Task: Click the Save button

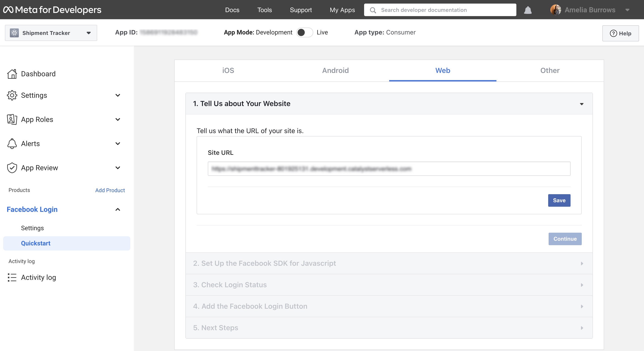Action: tap(559, 200)
